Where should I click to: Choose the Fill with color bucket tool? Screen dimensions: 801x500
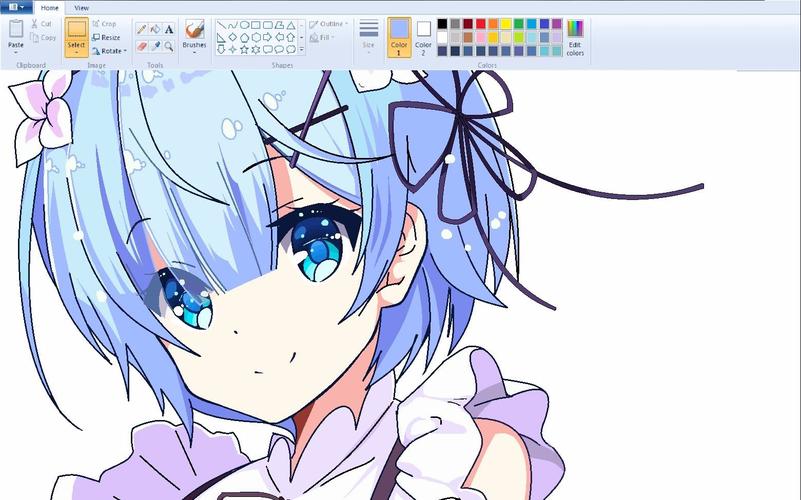pyautogui.click(x=155, y=29)
